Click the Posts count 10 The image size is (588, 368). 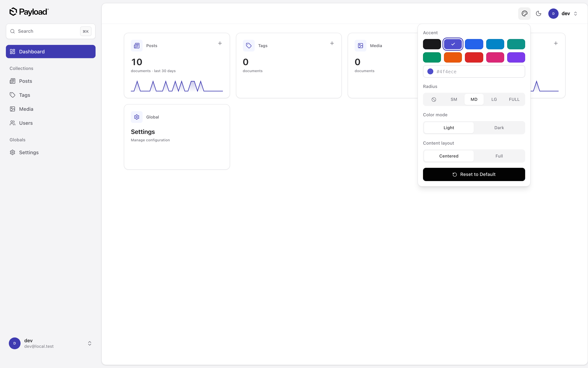point(137,62)
